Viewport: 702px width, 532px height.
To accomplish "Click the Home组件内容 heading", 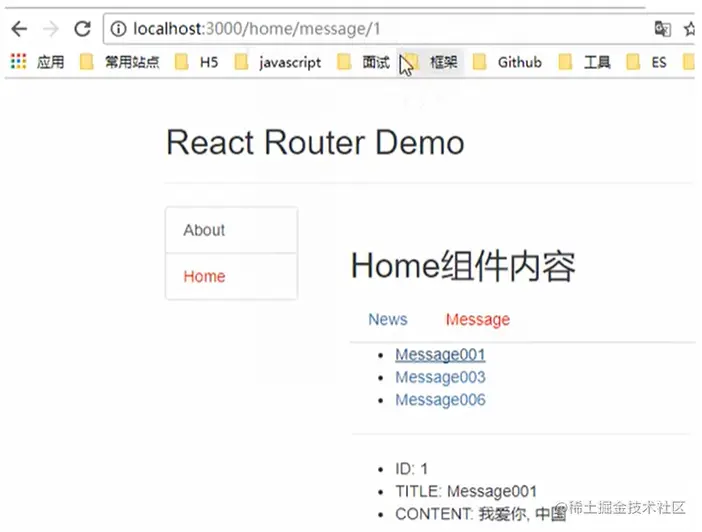I will (463, 266).
